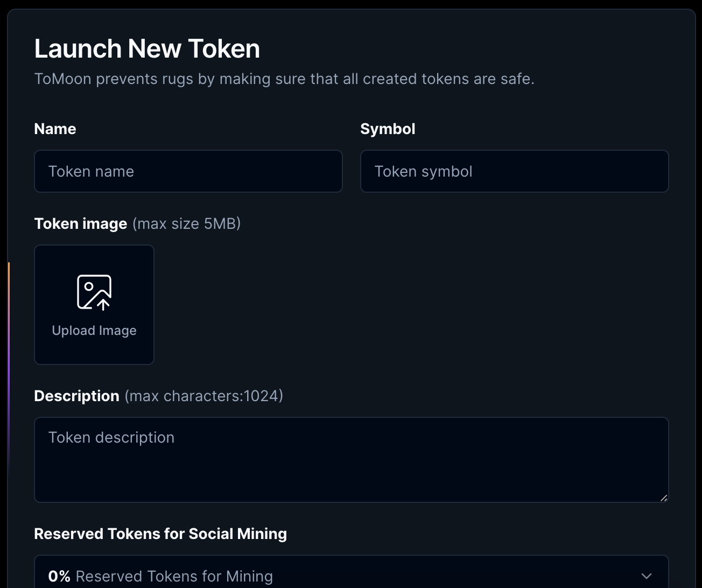702x588 pixels.
Task: Click the 'Launch New Token' heading
Action: click(147, 48)
